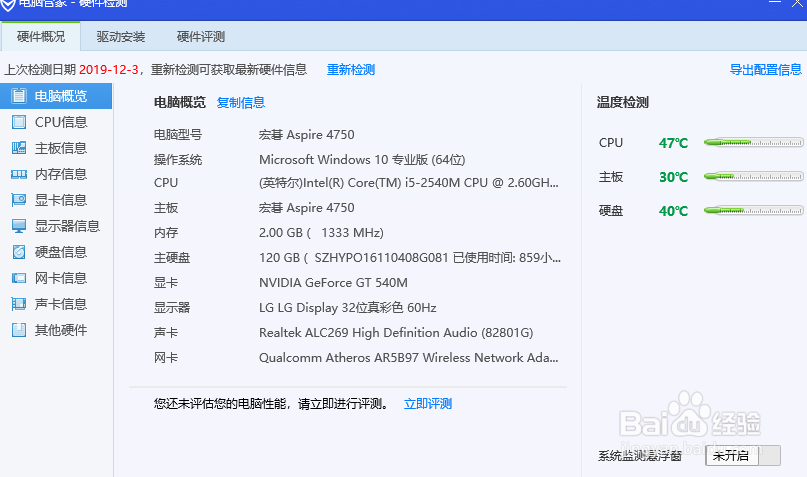Click the 硬盘 temperature gauge bar

click(x=753, y=210)
